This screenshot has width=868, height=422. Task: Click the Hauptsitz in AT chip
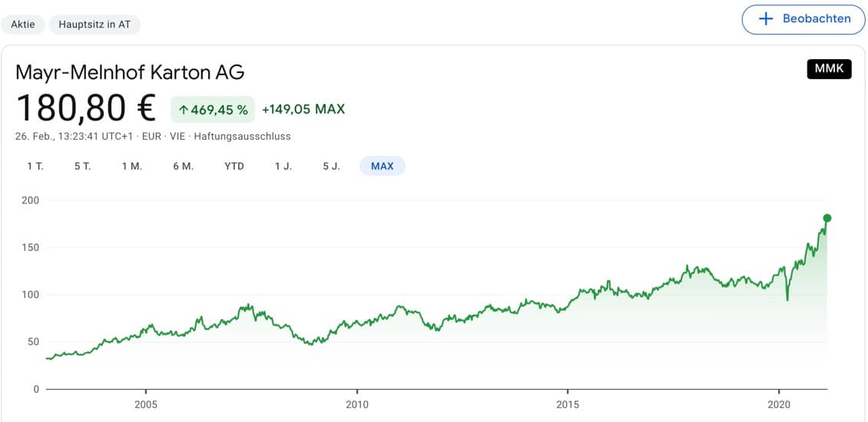coord(94,25)
